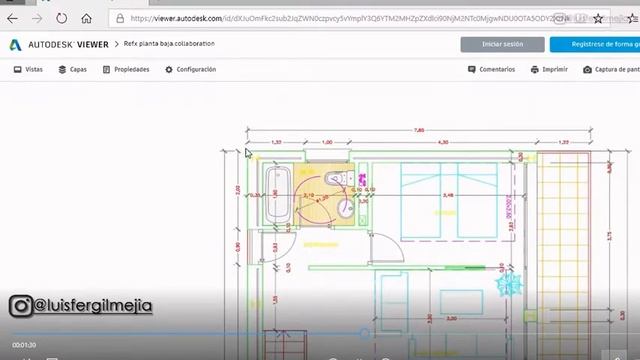Select the toilet in the bathroom plan
Viewport: 640px width, 360px height.
[339, 178]
